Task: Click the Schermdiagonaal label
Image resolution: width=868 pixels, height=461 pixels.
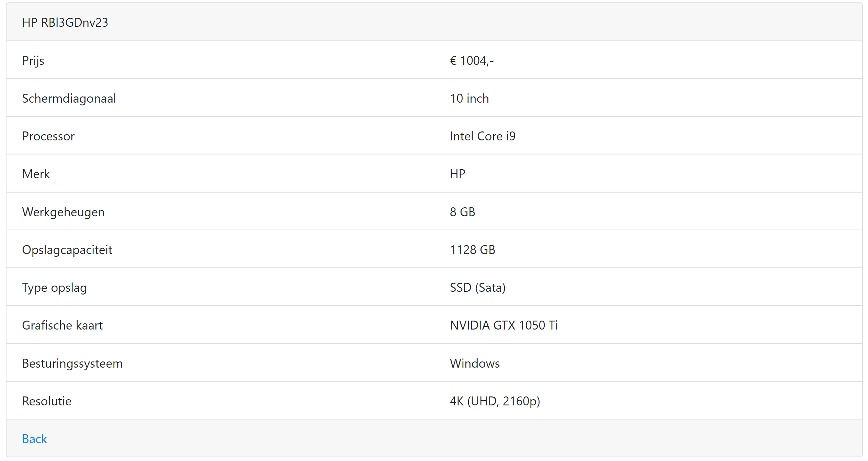Action: coord(69,99)
